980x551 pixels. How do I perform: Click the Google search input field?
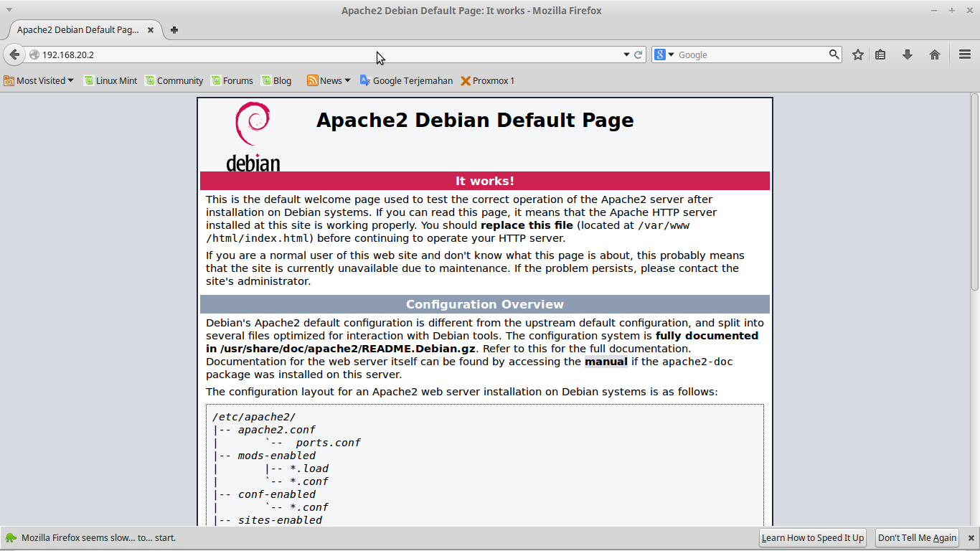(752, 55)
